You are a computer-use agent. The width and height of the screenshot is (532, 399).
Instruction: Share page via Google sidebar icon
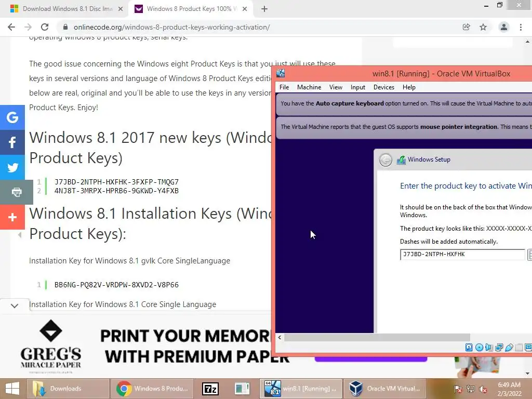(x=12, y=117)
